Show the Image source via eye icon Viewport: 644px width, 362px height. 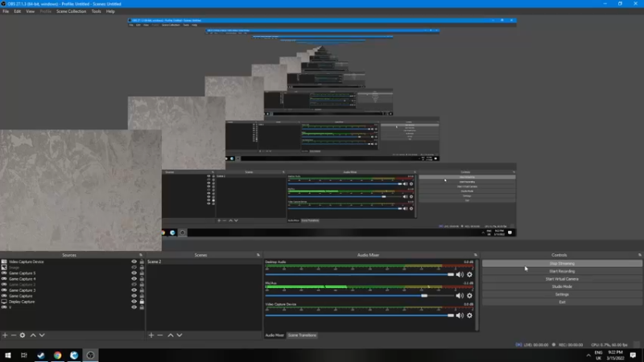(x=134, y=268)
